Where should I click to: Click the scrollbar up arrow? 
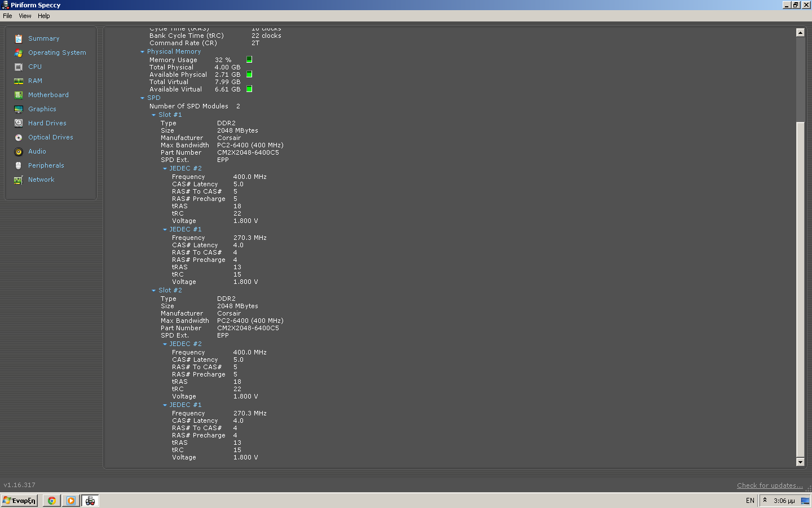(800, 32)
